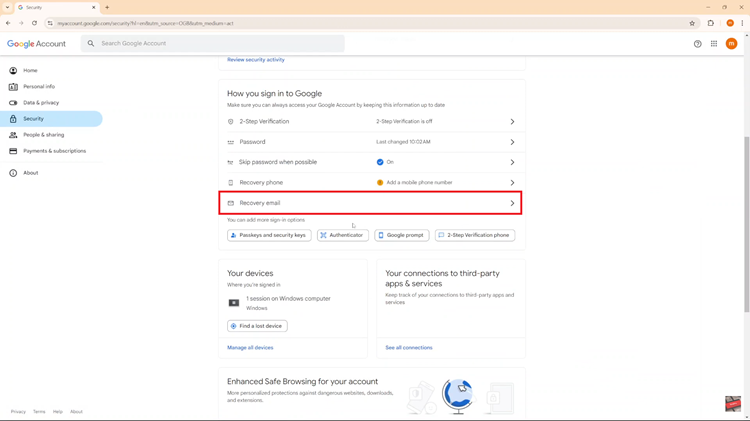Expand Recovery phone chevron arrow

click(512, 183)
